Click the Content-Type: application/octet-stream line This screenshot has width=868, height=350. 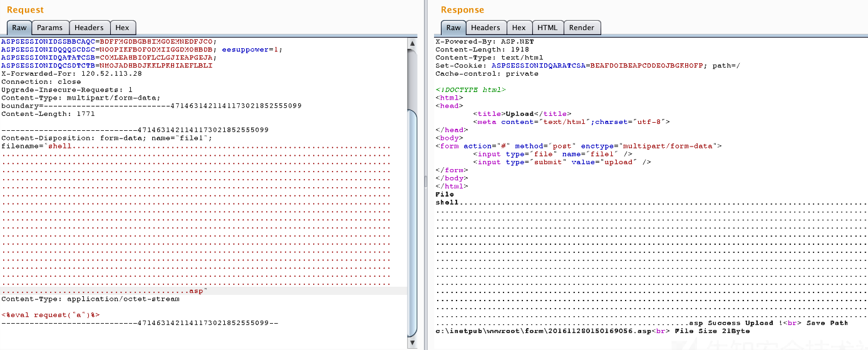point(90,299)
